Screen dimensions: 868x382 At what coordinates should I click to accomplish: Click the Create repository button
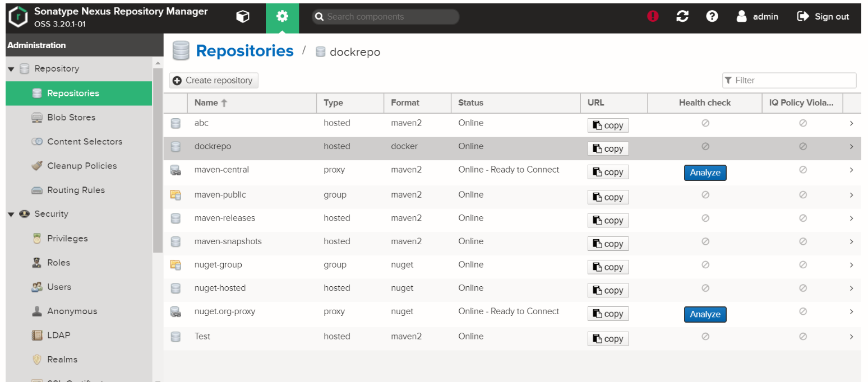click(214, 81)
